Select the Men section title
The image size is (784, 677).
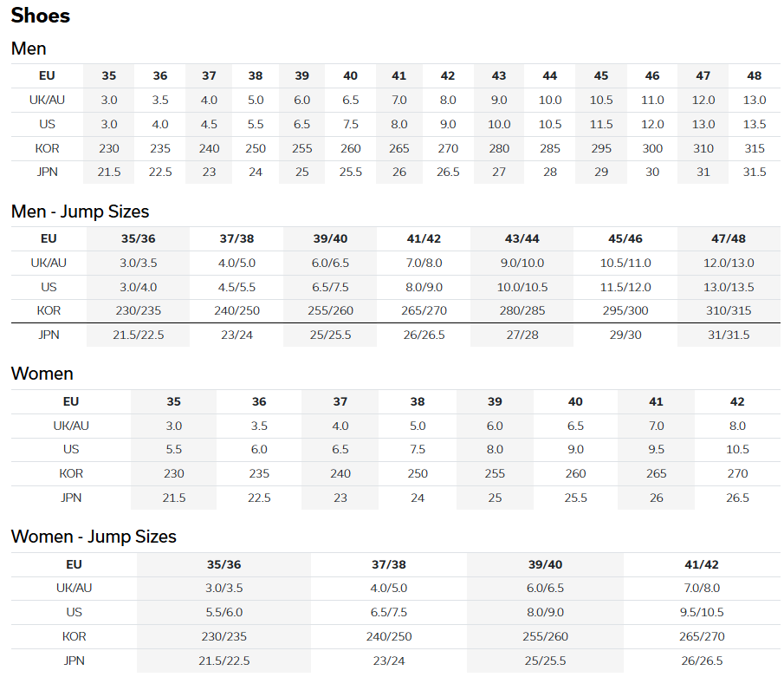click(29, 49)
